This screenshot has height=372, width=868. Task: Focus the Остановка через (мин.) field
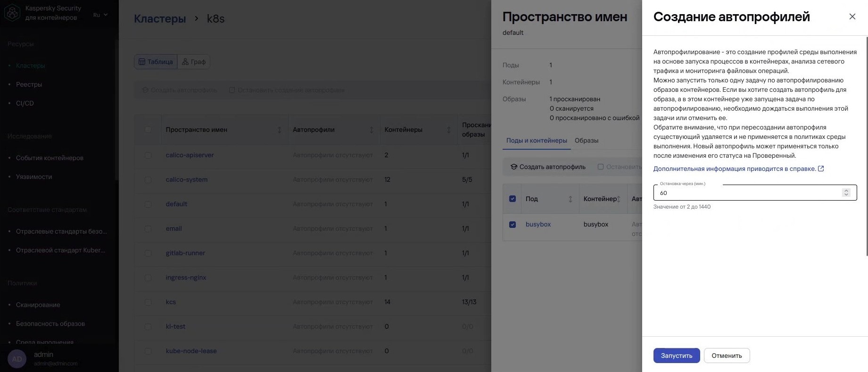click(x=755, y=193)
